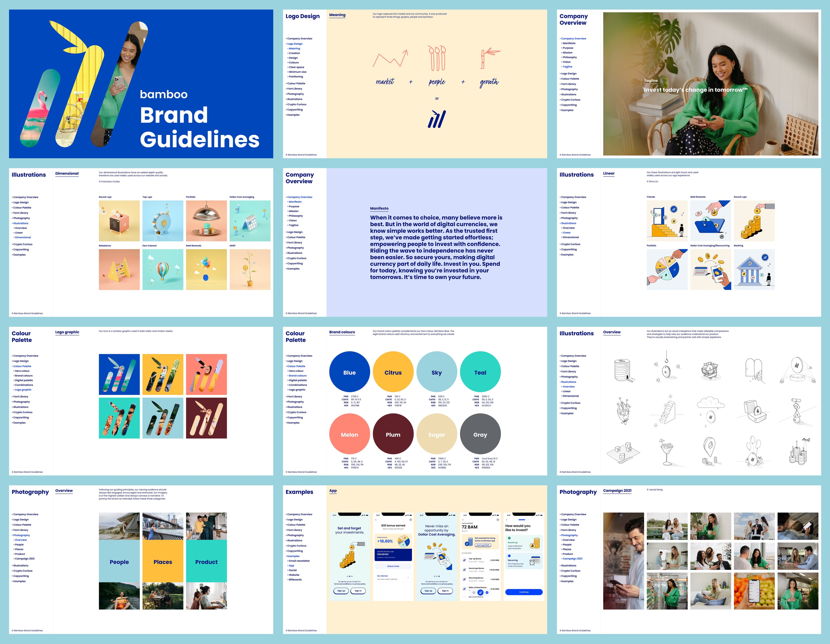The width and height of the screenshot is (830, 644).
Task: Select Clear space in Logo Design sidebar
Action: pos(296,67)
